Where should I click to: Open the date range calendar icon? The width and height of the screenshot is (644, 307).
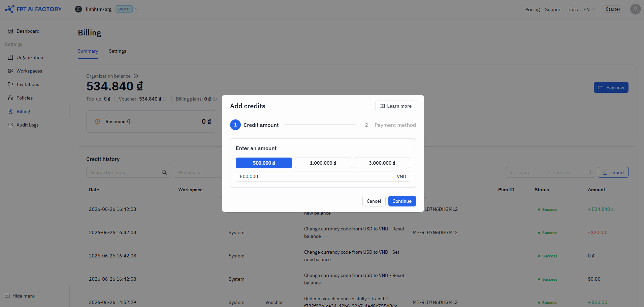tap(589, 172)
